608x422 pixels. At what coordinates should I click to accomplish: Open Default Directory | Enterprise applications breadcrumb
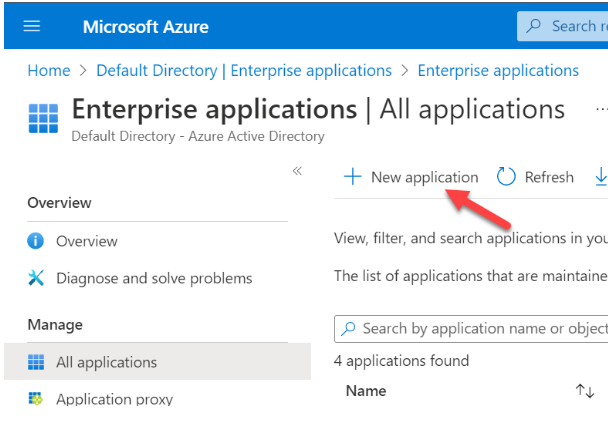[x=244, y=71]
